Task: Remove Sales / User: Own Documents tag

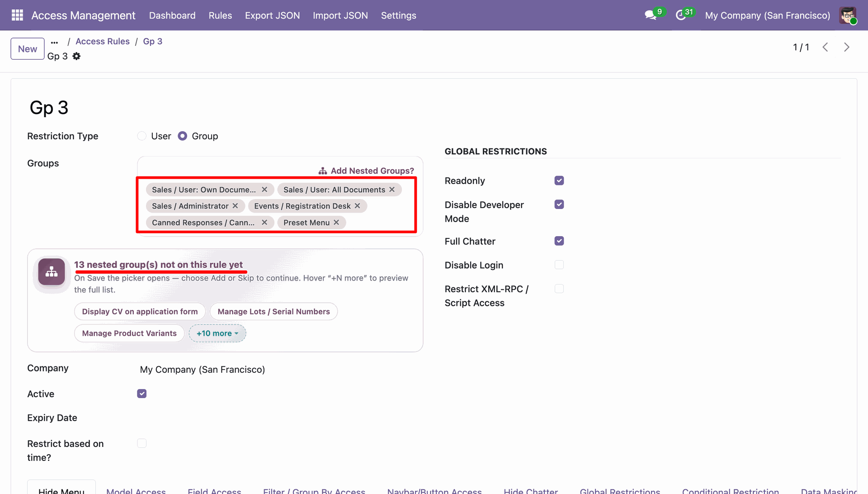Action: [264, 190]
